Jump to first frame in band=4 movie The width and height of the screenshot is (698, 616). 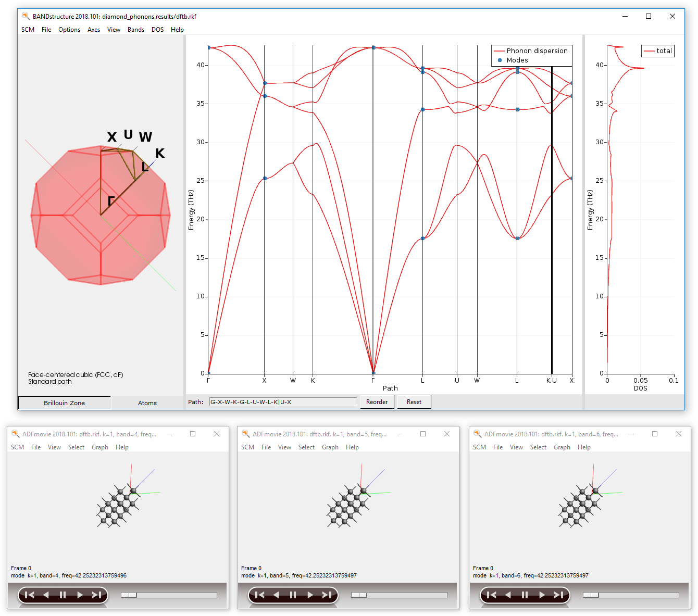[30, 595]
